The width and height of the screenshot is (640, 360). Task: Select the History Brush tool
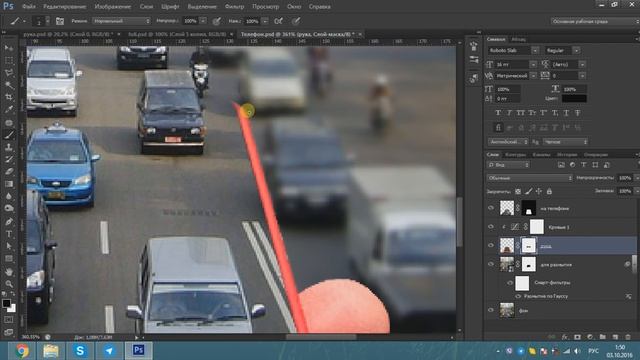coord(9,159)
